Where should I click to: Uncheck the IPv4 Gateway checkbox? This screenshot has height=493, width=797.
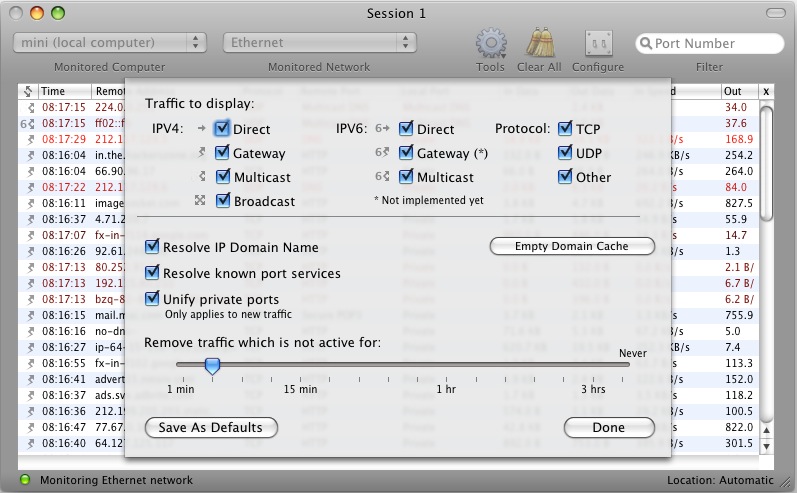pyautogui.click(x=222, y=153)
